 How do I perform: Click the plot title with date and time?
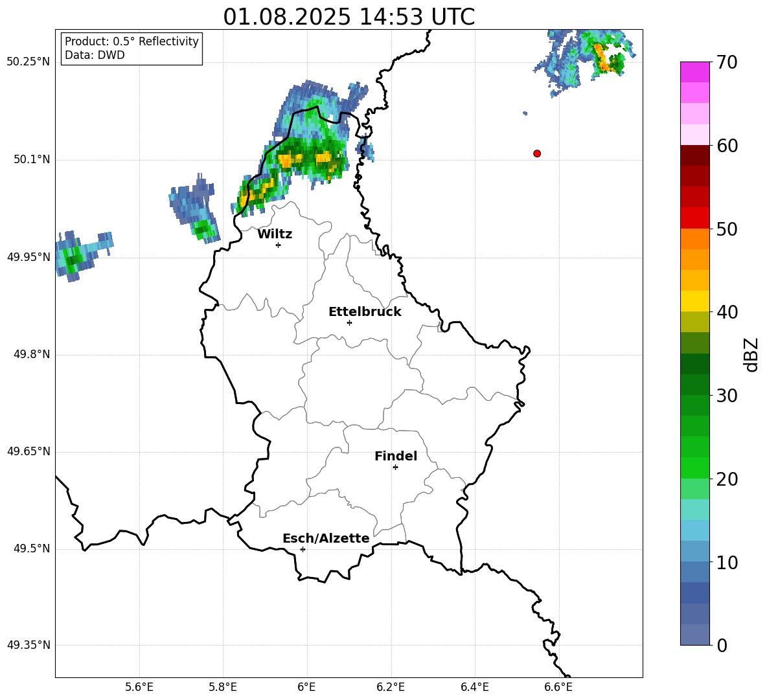349,17
